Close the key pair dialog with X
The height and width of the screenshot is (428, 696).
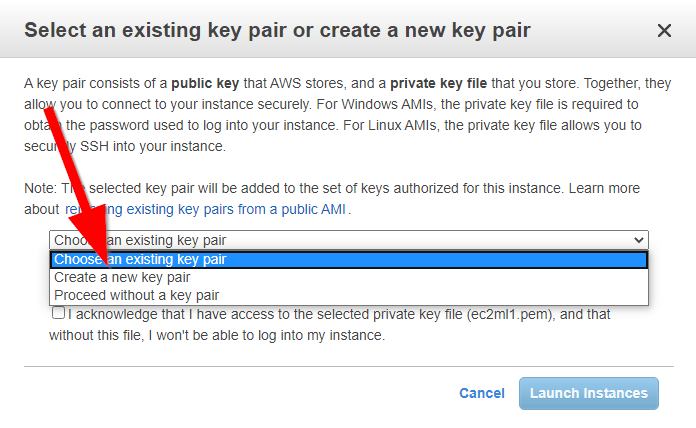(x=664, y=31)
